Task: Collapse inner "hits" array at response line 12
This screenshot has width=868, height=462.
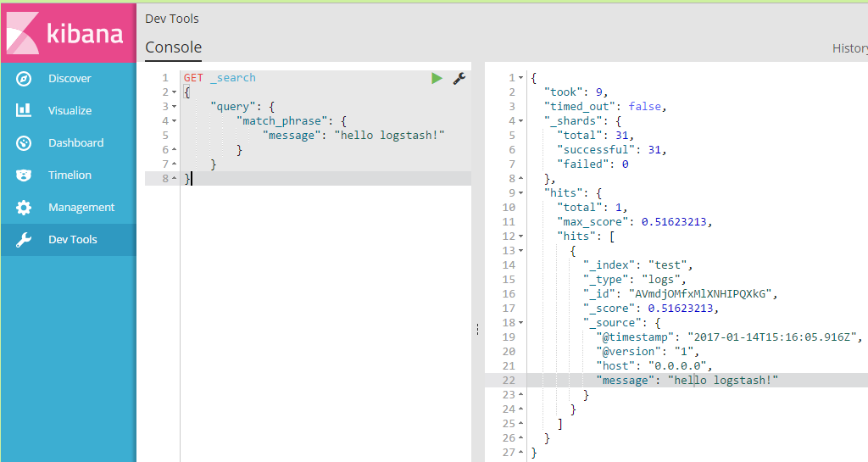Action: (x=521, y=237)
